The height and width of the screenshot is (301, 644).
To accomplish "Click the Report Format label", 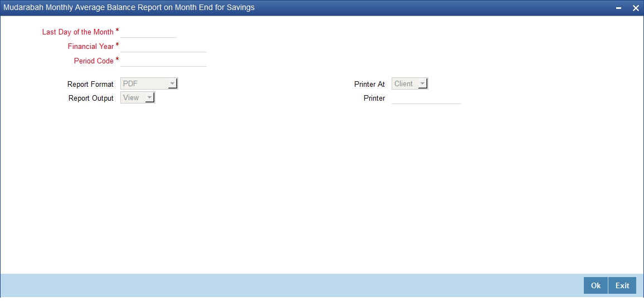I will click(90, 84).
